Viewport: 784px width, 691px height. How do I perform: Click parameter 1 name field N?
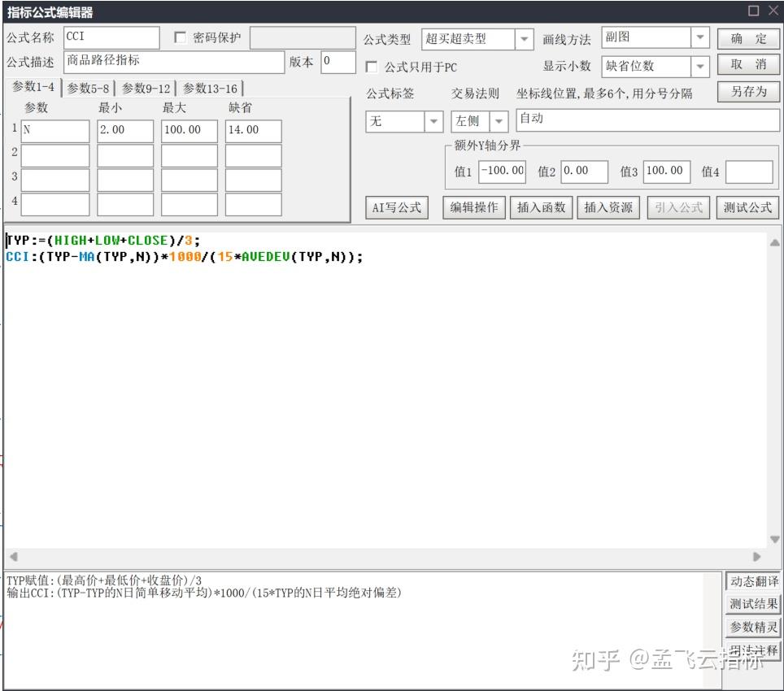[x=55, y=131]
